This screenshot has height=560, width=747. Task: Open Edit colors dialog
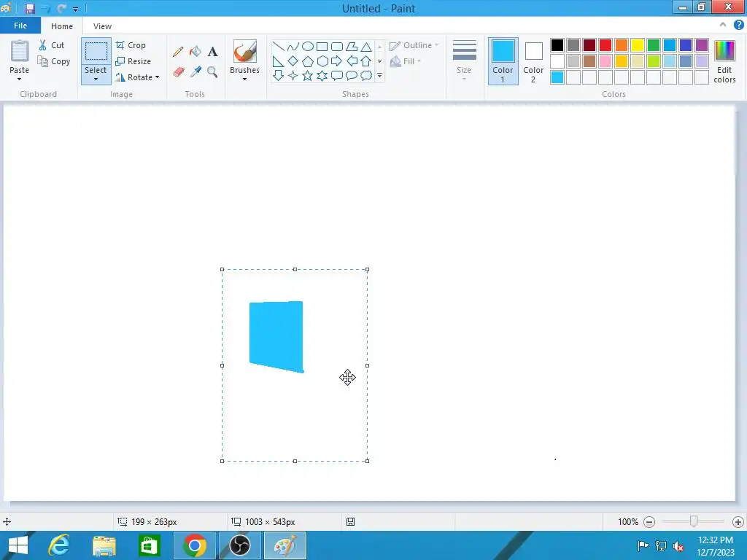724,61
